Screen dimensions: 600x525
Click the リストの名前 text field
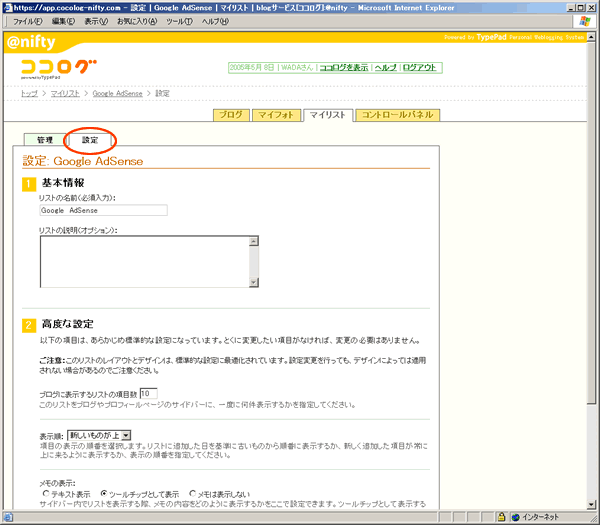103,210
